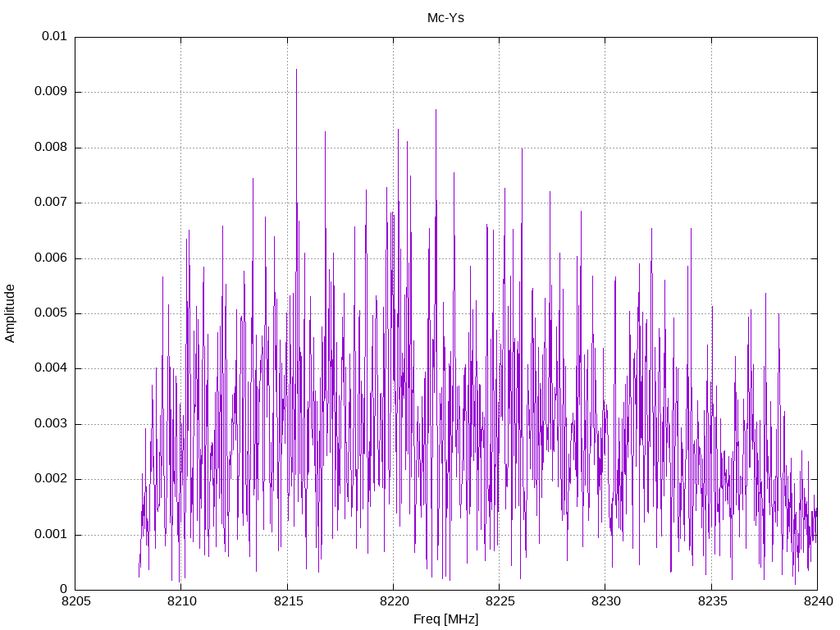Click the y-axis tick label 0.005
This screenshot has height=630, width=840.
click(51, 313)
